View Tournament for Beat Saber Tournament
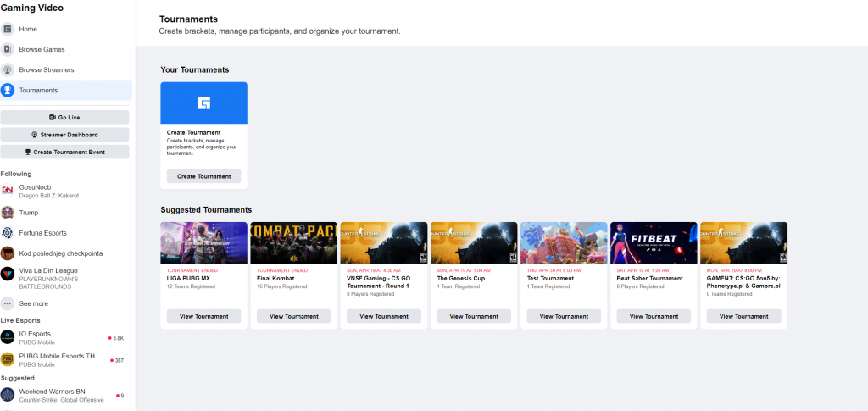This screenshot has height=411, width=868. coord(654,316)
